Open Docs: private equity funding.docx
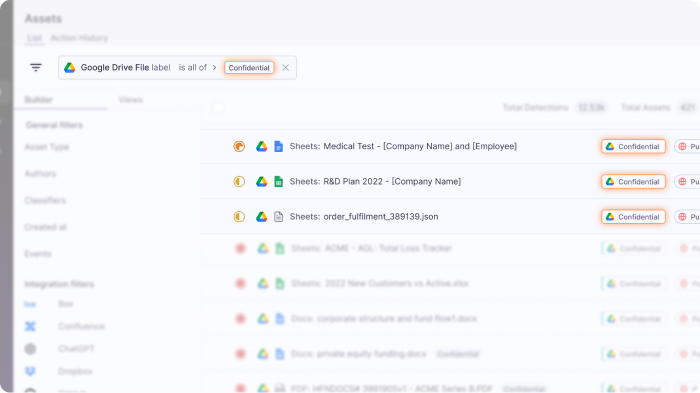 [358, 354]
